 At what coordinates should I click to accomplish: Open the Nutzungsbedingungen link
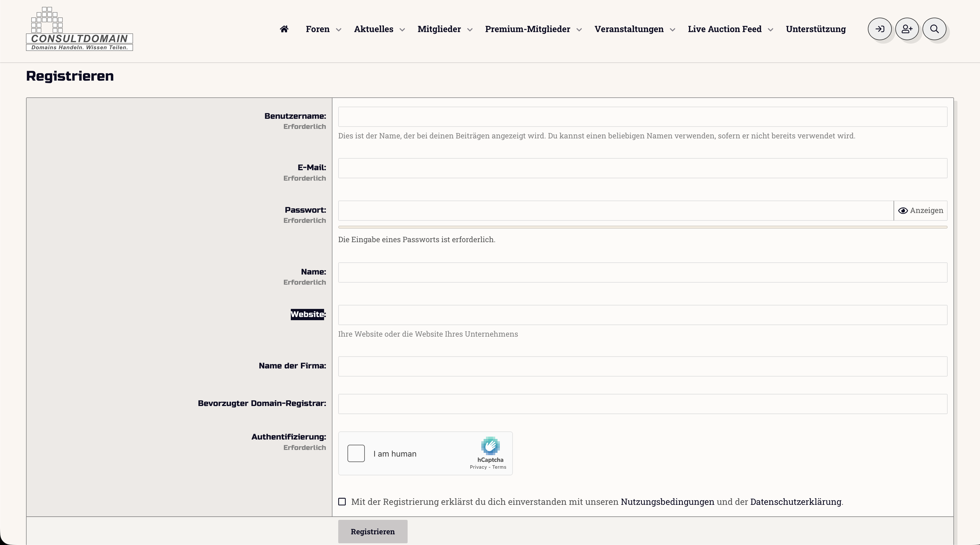point(667,502)
